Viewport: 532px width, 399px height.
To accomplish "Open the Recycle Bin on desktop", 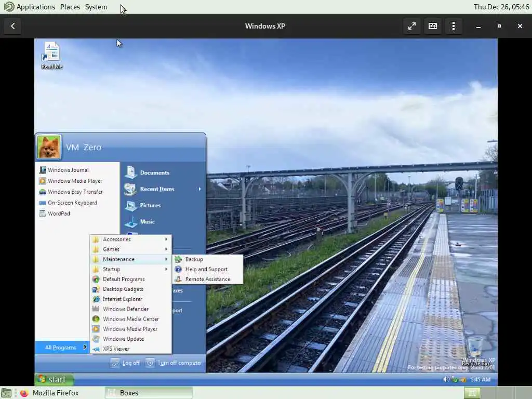I will pyautogui.click(x=476, y=351).
